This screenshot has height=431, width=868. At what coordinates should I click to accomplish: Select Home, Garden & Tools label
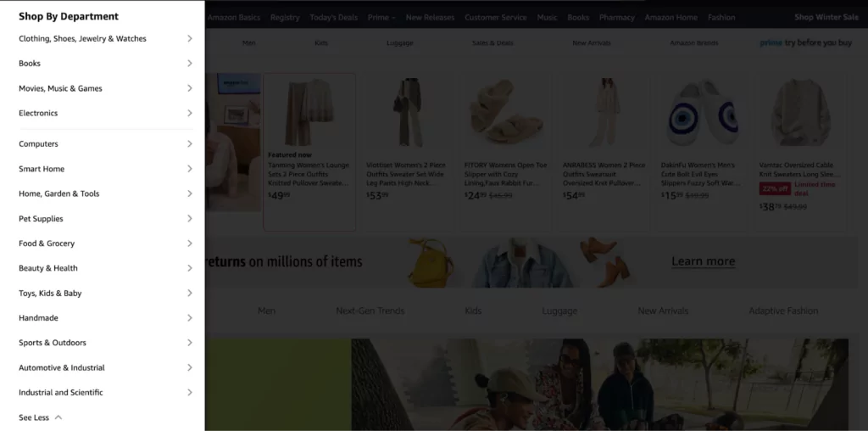point(59,194)
